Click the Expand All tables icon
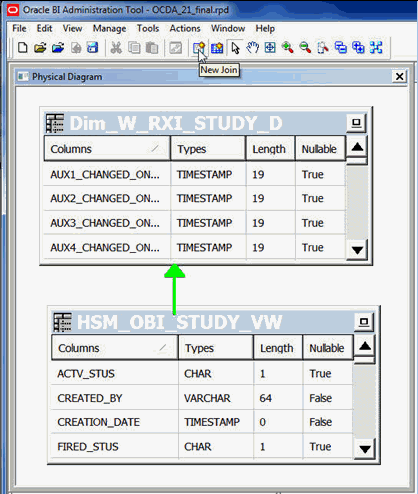The image size is (418, 494). click(358, 48)
